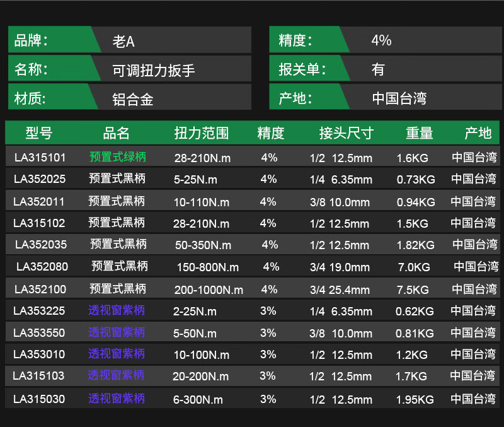
Task: Click 透视窗紫柄 name for LA353225
Action: point(117,310)
